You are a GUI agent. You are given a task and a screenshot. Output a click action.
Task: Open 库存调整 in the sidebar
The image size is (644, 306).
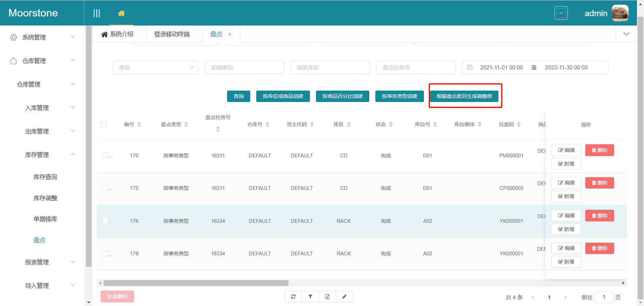pos(45,198)
